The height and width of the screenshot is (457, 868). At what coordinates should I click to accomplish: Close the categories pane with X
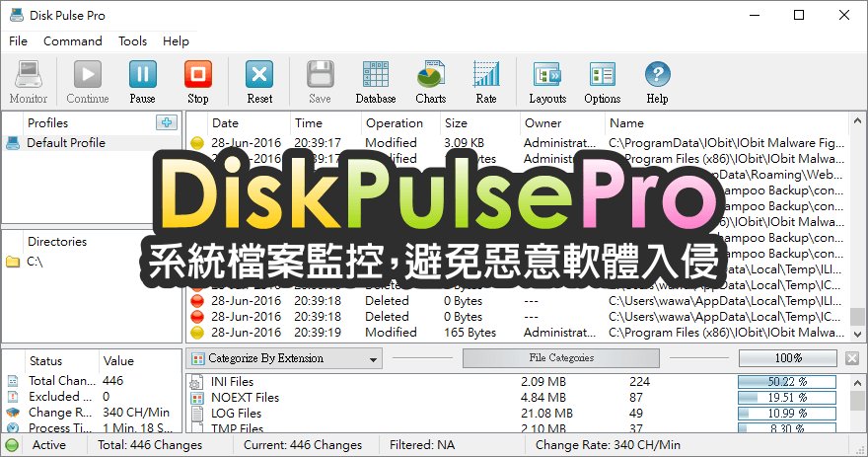click(x=852, y=358)
